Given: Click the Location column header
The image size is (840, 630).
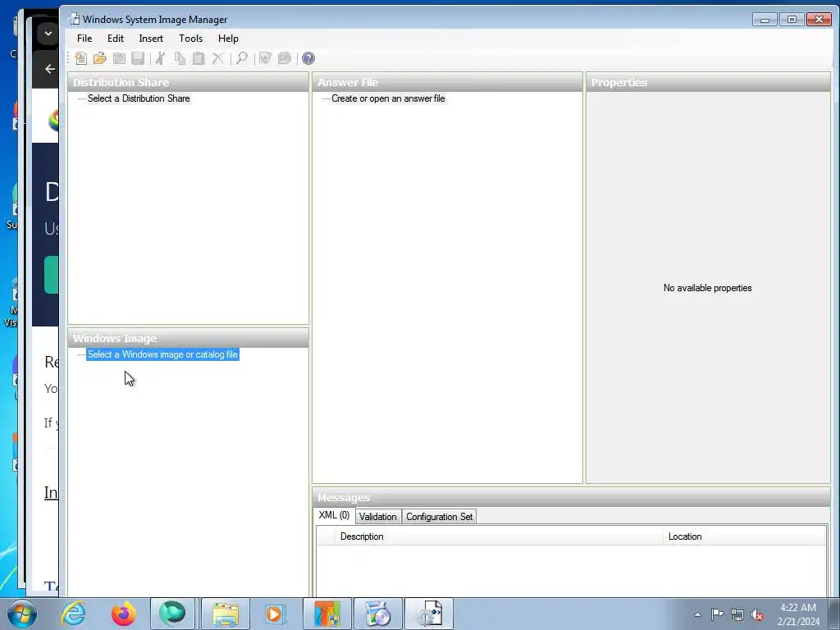Looking at the screenshot, I should coord(745,536).
